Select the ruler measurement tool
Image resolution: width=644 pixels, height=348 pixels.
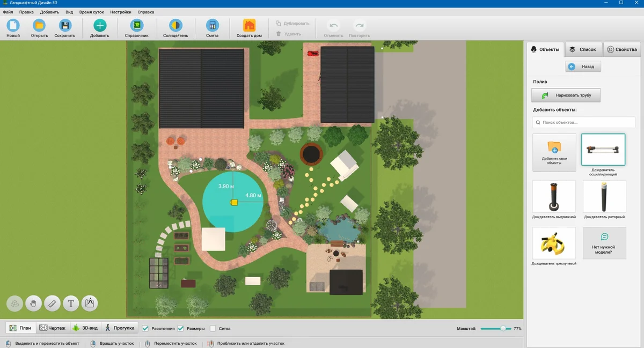pos(52,303)
